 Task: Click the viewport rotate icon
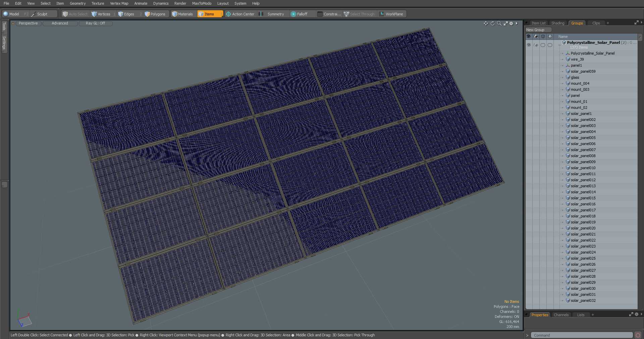pyautogui.click(x=492, y=23)
